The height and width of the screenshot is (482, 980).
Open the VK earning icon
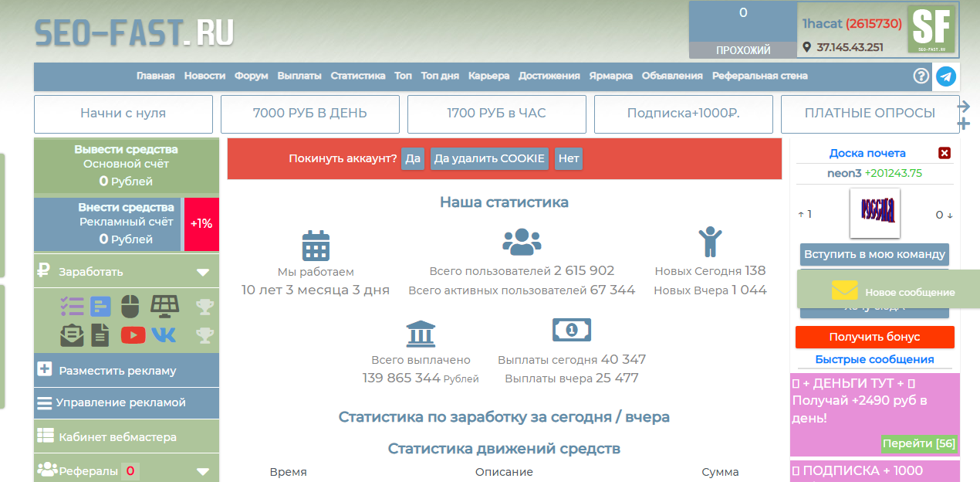click(x=164, y=334)
